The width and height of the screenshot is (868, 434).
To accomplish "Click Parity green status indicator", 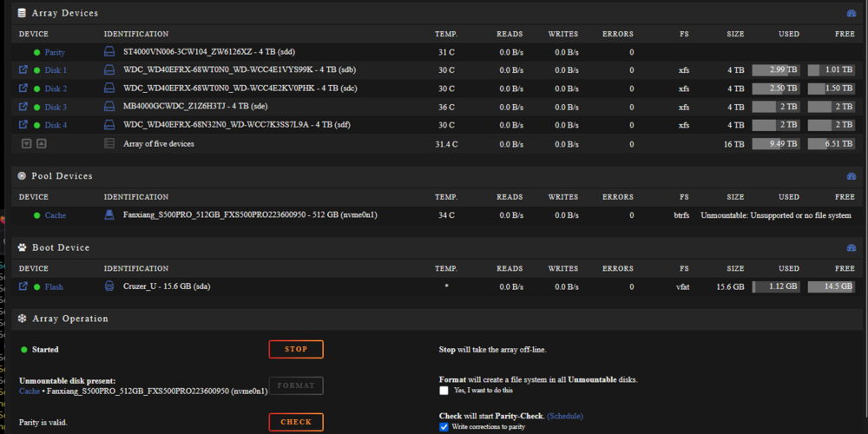I will tap(36, 53).
